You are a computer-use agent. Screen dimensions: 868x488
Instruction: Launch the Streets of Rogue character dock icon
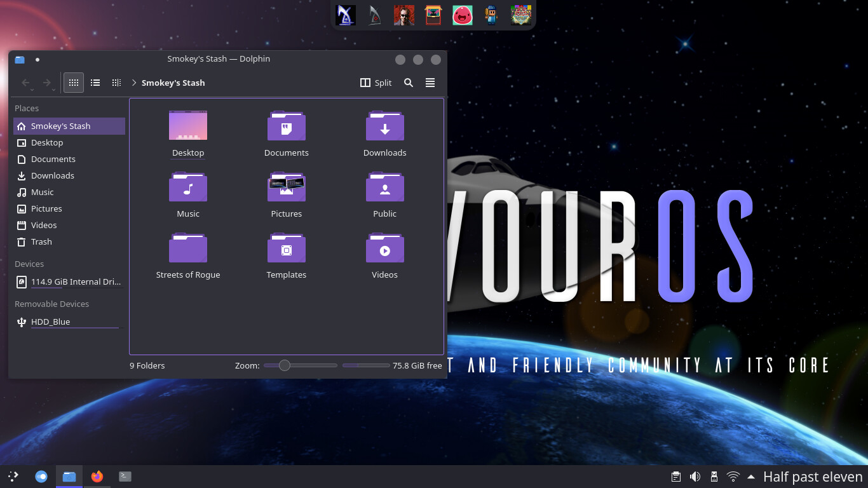pyautogui.click(x=491, y=15)
